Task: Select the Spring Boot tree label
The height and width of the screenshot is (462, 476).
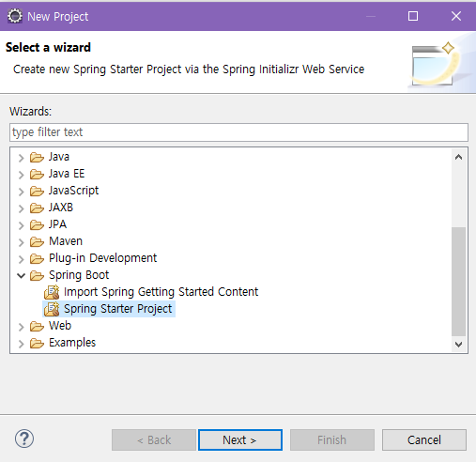Action: click(79, 275)
